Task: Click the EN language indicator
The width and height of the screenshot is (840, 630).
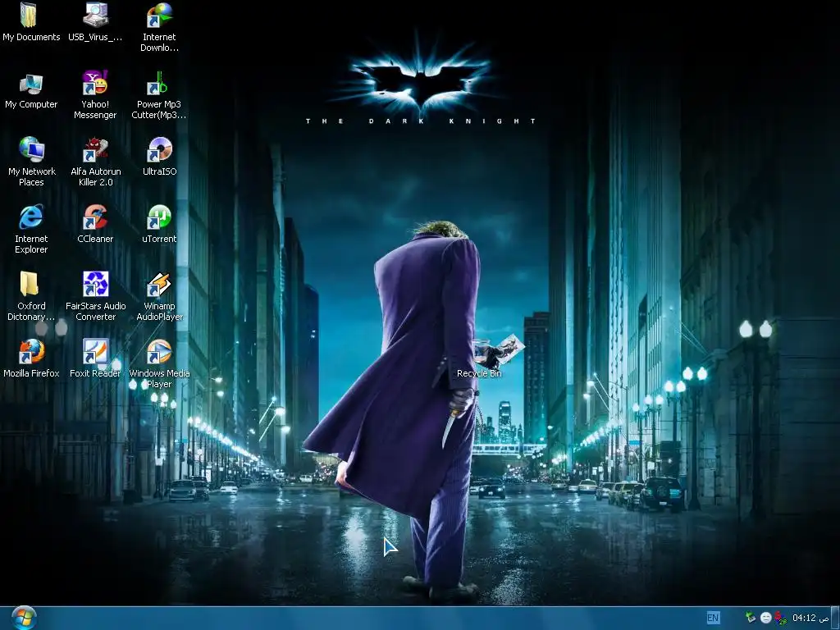Action: (713, 618)
